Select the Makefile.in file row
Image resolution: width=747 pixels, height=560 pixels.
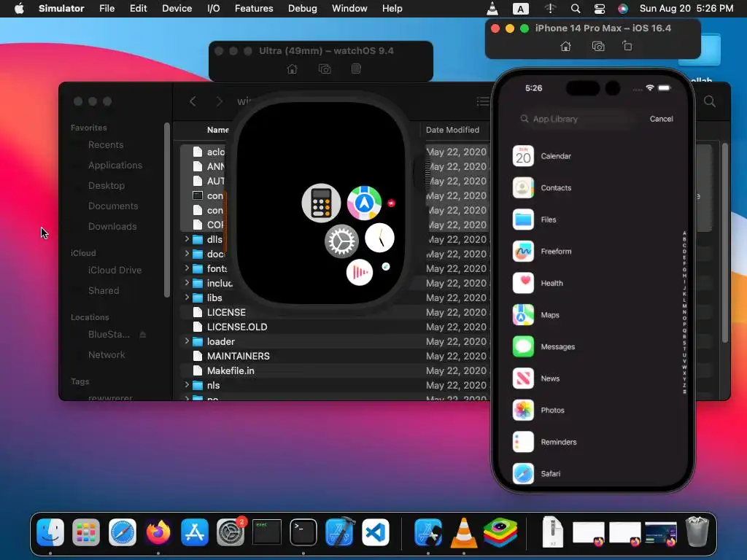(x=334, y=370)
